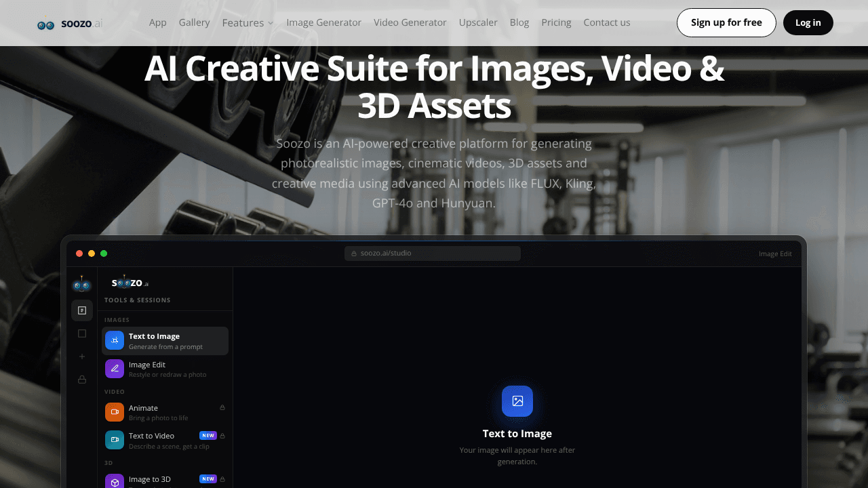Click the Soozo.ai logo in the top navigation
868x488 pixels.
point(70,24)
